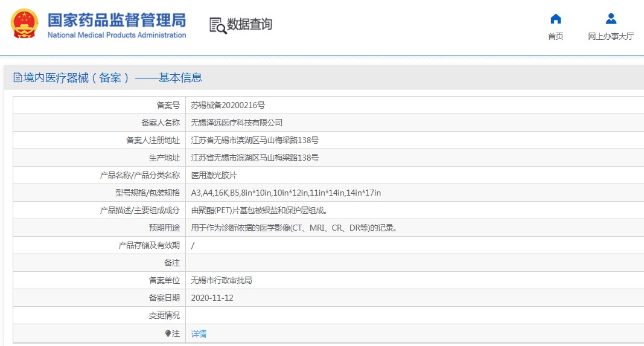Select value 无锡泽远医疗科技有限公司

(237, 123)
